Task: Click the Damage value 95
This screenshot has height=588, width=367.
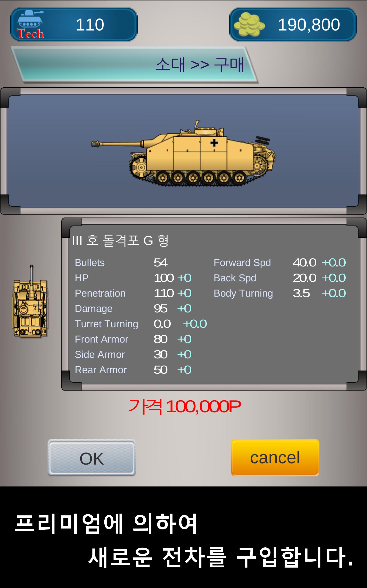Action: tap(160, 308)
